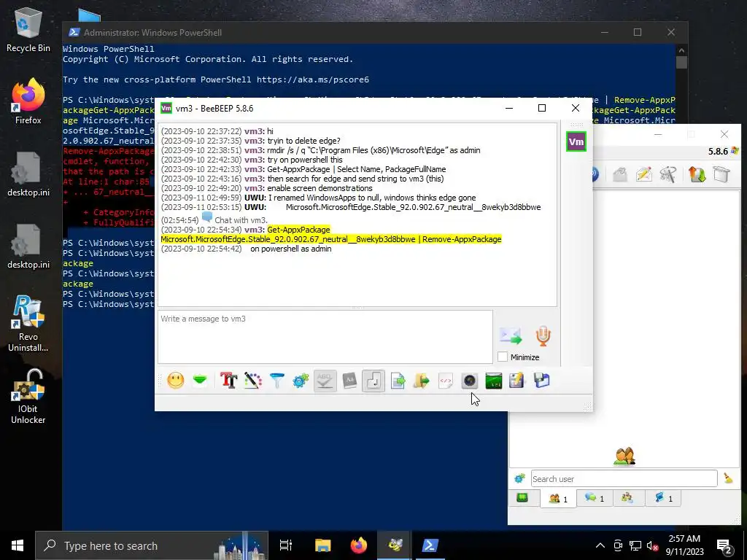Send the message with envelope arrow button
This screenshot has height=560, width=747.
(x=511, y=335)
